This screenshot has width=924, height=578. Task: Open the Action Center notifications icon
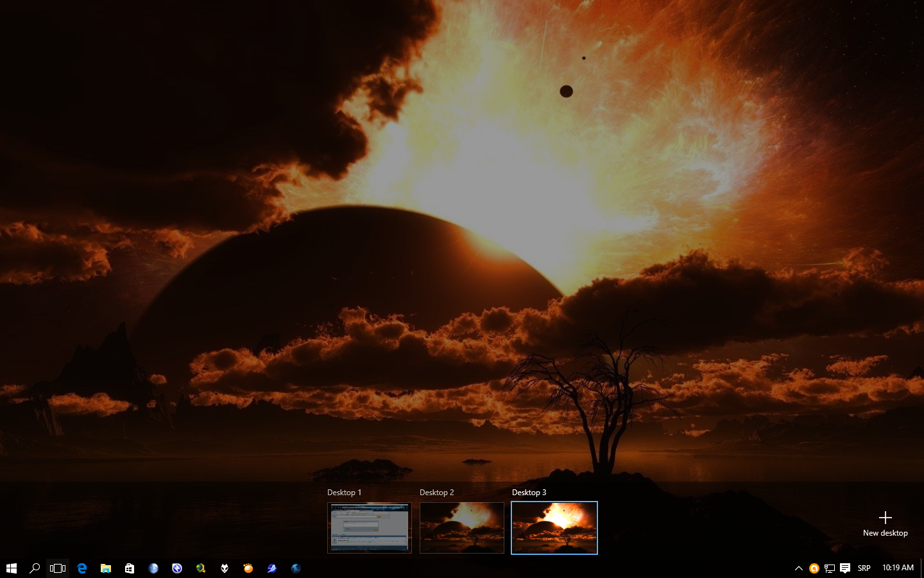(845, 568)
